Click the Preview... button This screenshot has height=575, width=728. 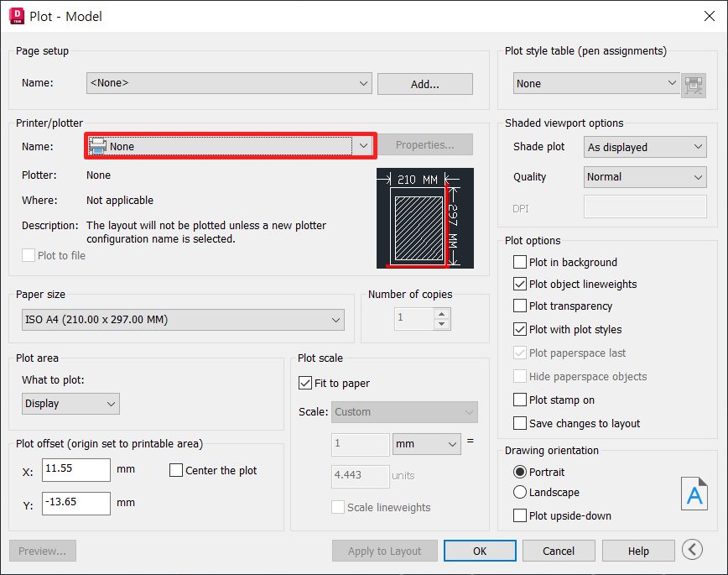[42, 551]
